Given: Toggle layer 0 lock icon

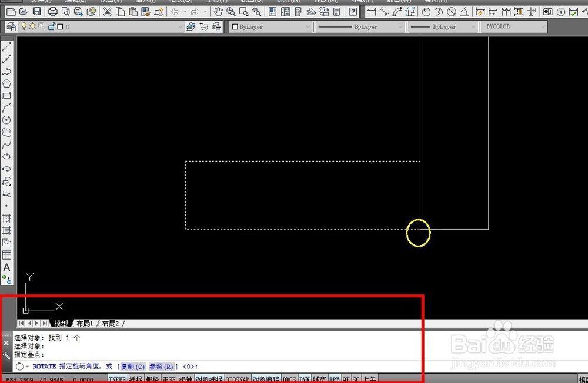Looking at the screenshot, I should (x=52, y=26).
